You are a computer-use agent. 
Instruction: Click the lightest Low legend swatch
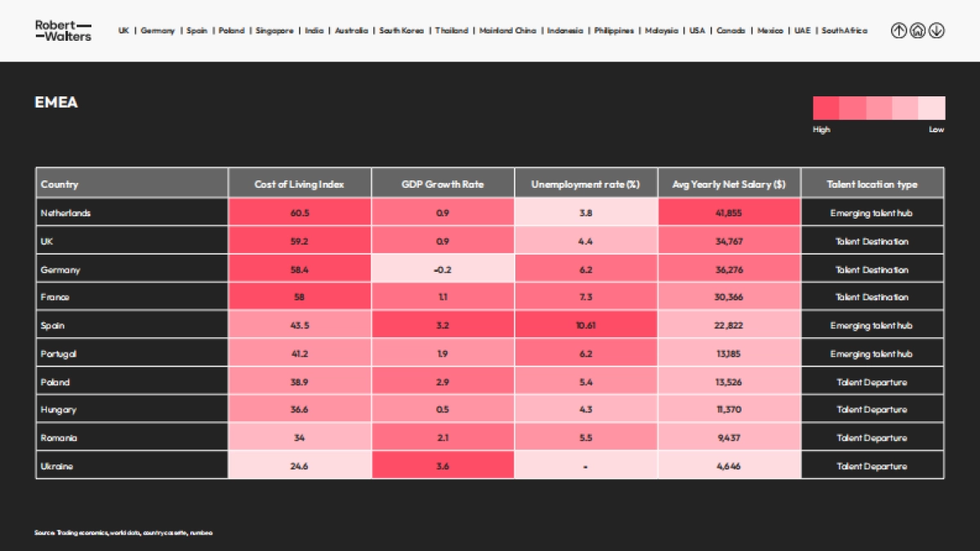click(x=932, y=109)
